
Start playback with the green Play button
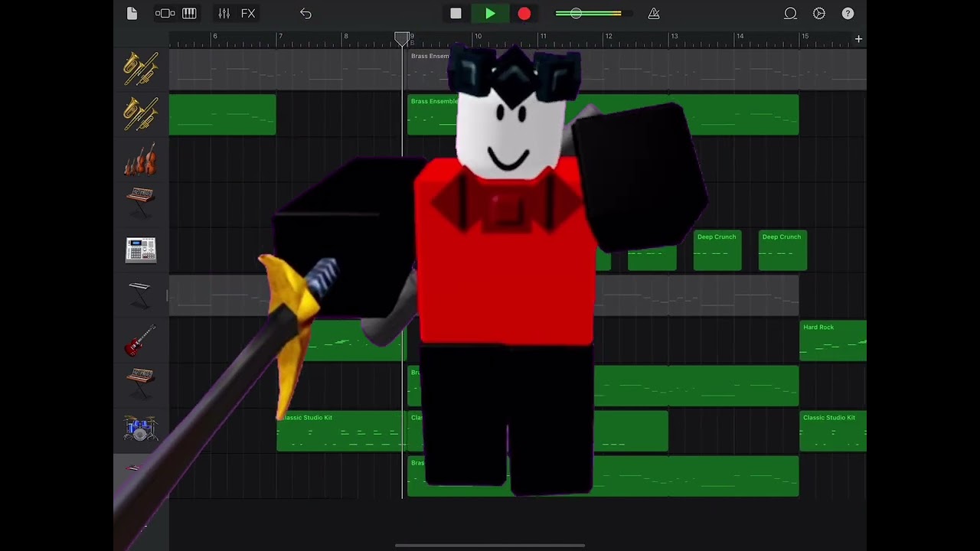(x=490, y=14)
